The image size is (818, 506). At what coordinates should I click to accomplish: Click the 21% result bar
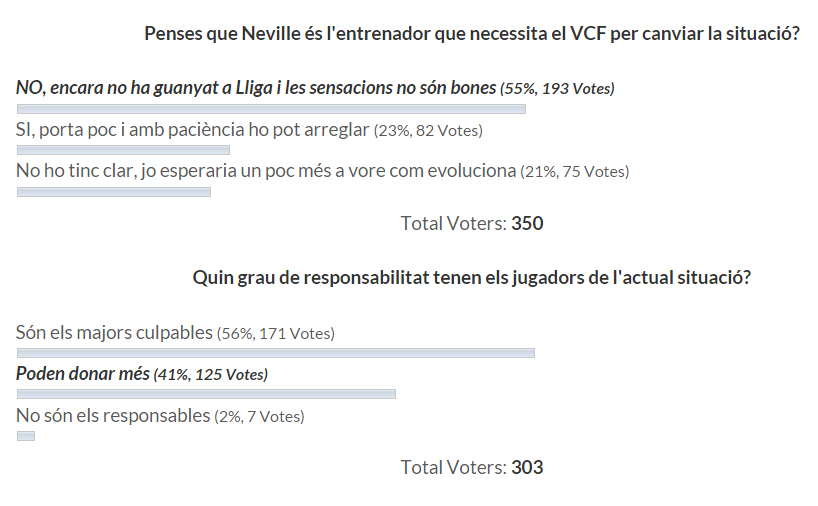pyautogui.click(x=114, y=192)
